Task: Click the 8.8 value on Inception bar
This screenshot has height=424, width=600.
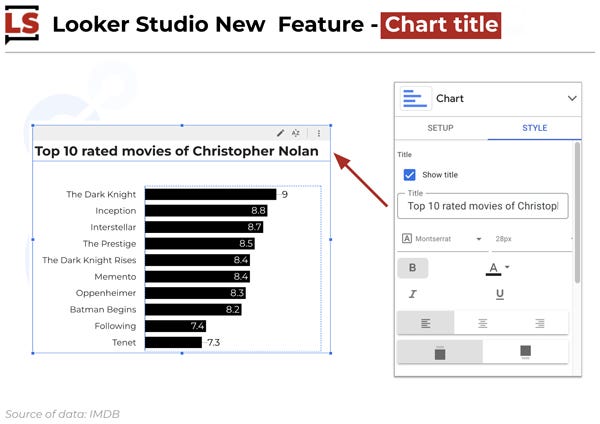Action: tap(258, 210)
